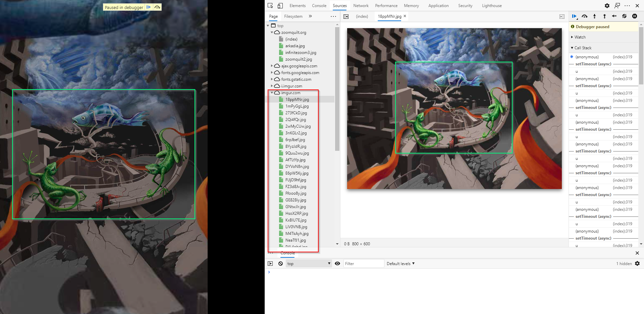Screen dimensions: 644x314
Task: Select the Filesystem navigator tab
Action: coord(293,16)
